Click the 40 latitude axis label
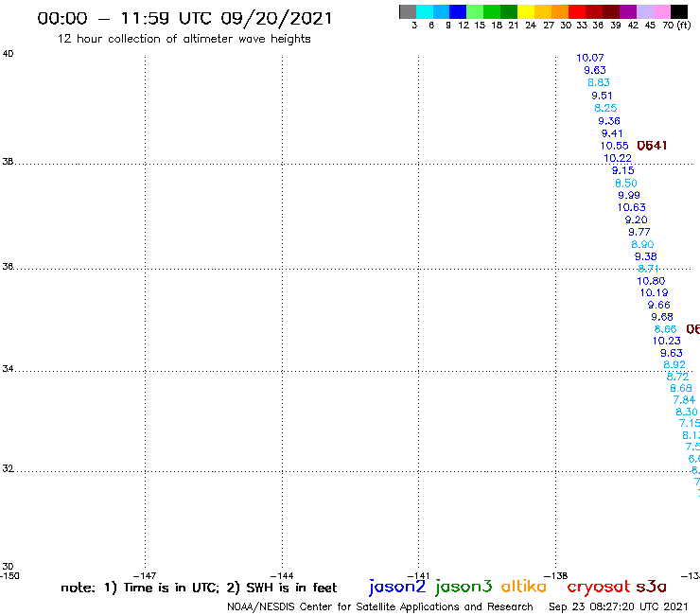 pyautogui.click(x=8, y=54)
